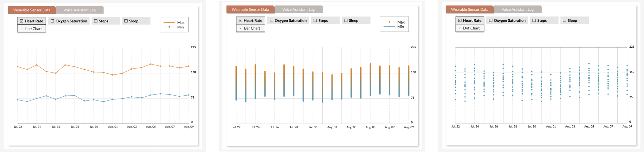Switch to Voice Assistant Log tab in the dot chart panel
The image size is (644, 152).
click(517, 9)
